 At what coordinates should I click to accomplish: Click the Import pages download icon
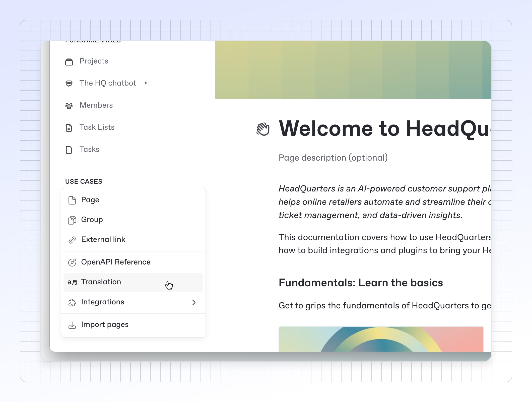(72, 325)
